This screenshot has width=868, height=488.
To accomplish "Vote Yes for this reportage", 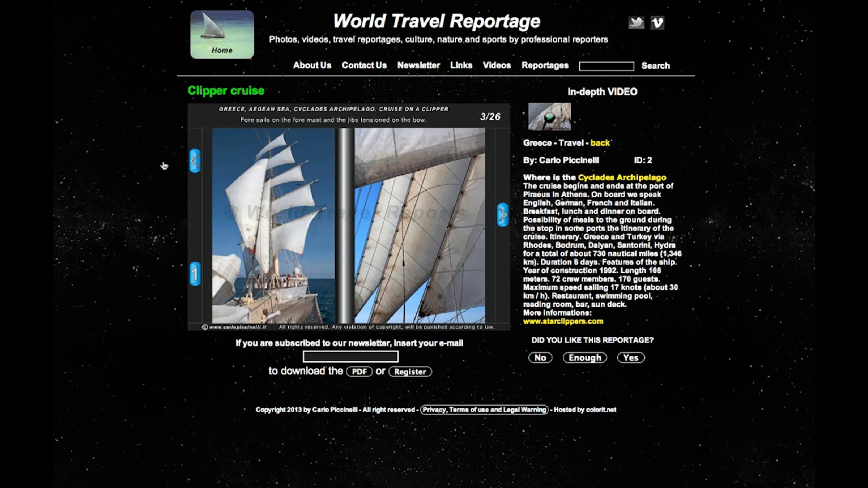I will click(630, 358).
